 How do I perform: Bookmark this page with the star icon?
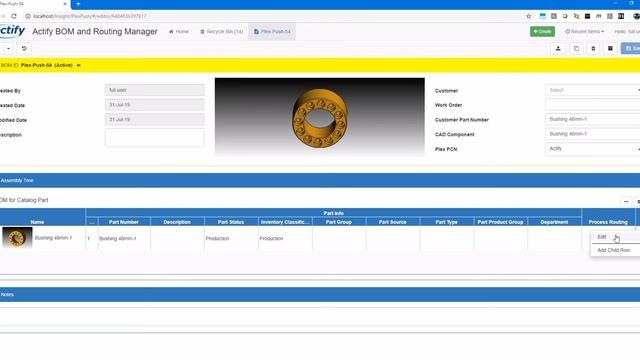tap(529, 16)
